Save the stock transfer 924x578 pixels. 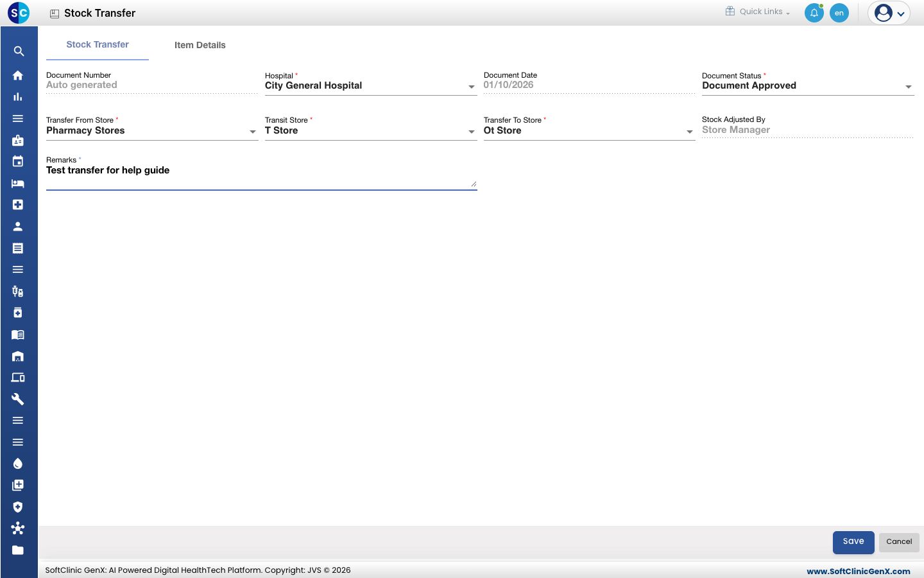[x=853, y=542]
